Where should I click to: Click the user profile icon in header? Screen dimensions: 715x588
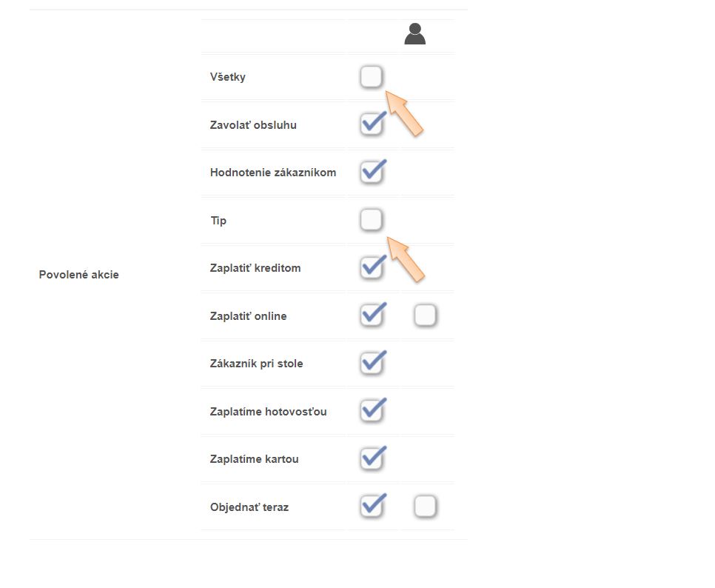point(414,34)
